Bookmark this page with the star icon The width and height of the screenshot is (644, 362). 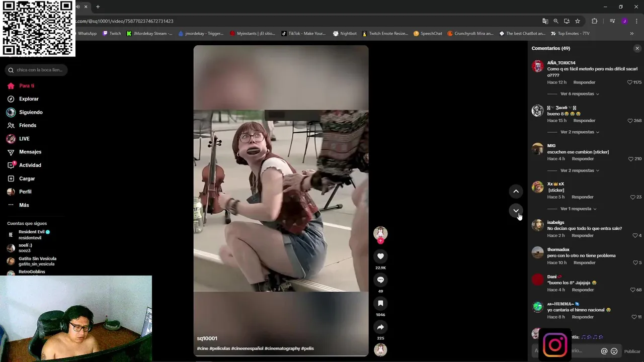578,21
